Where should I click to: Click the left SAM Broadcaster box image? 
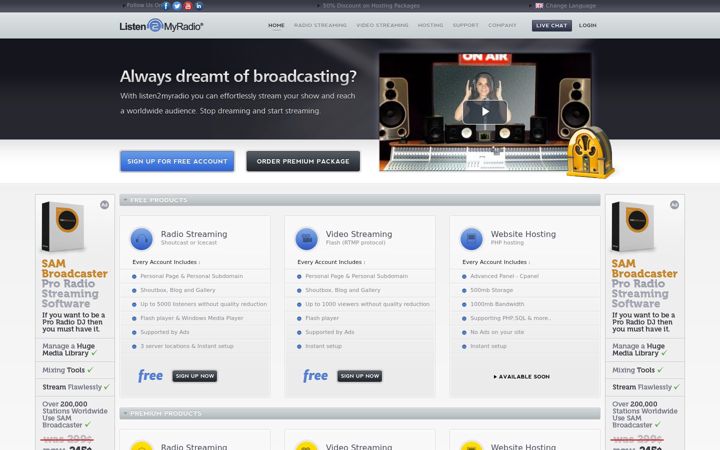(x=63, y=226)
